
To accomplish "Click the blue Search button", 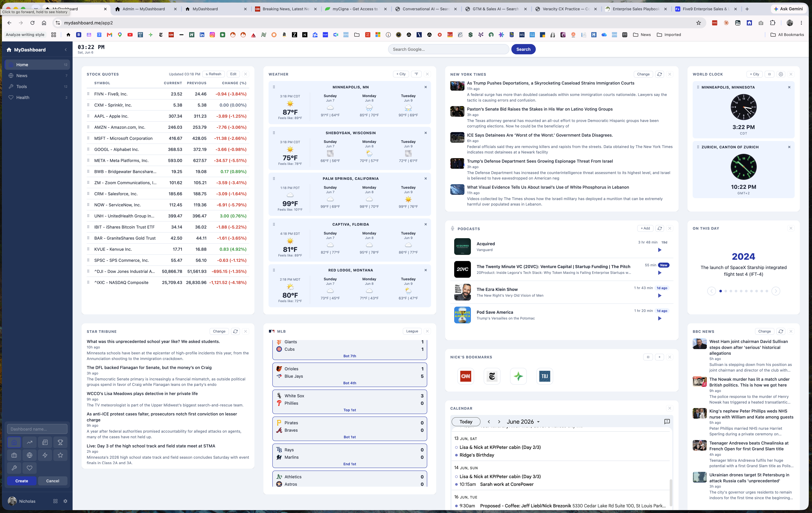I will [523, 49].
